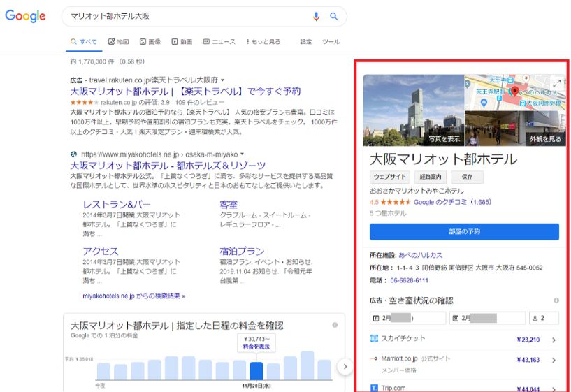Switch to the ニュース tab
This screenshot has height=392, width=571.
219,41
